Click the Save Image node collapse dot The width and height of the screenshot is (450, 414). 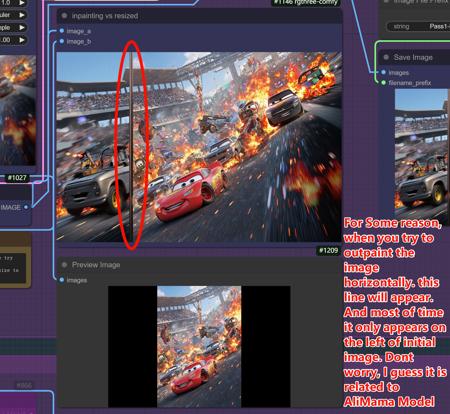point(386,57)
